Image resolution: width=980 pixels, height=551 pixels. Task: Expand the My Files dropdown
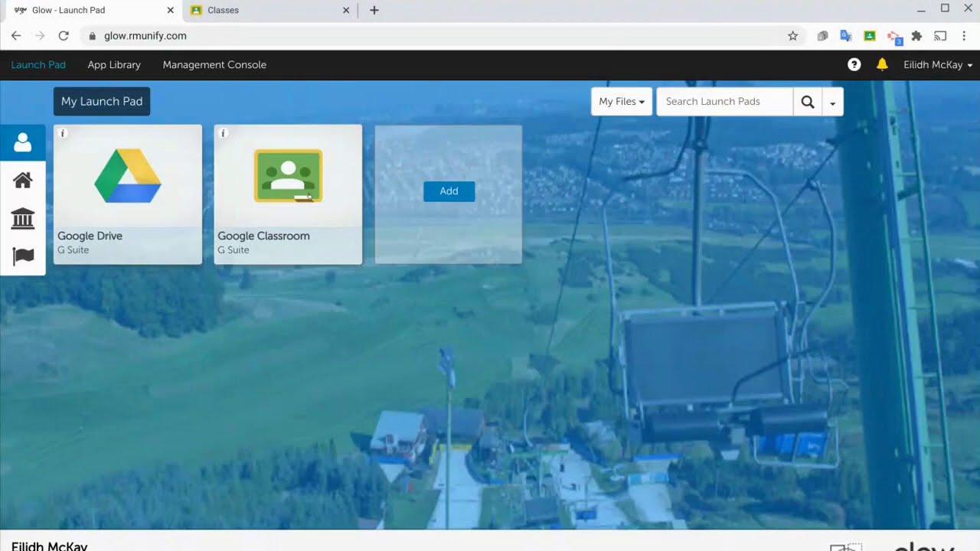pos(621,102)
